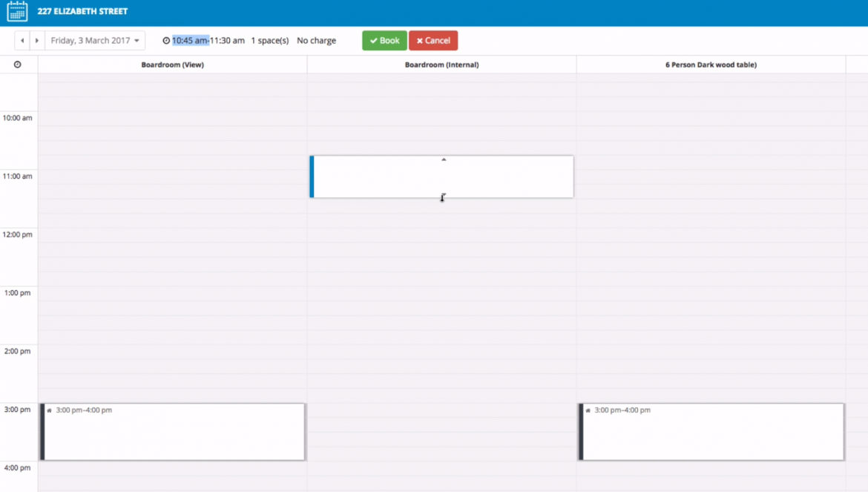Screen dimensions: 868x492
Task: Click the clock icon atop the time column
Action: click(x=18, y=65)
